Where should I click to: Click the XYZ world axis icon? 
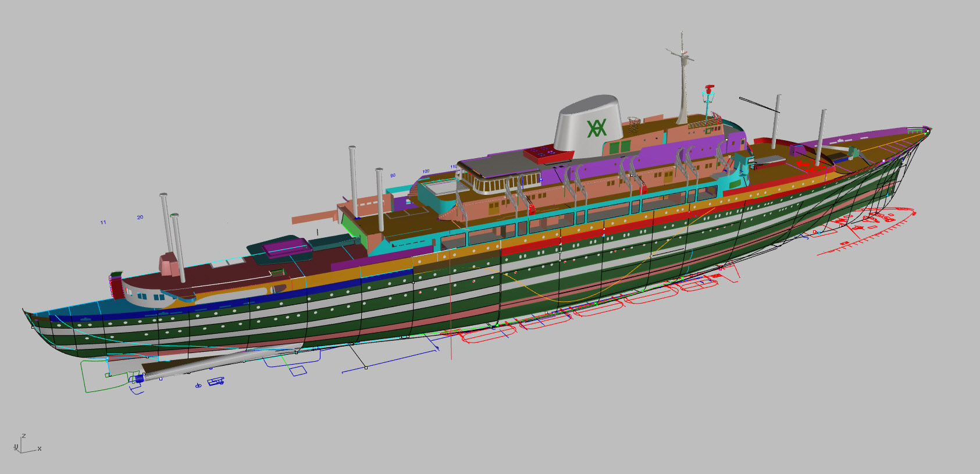click(27, 444)
